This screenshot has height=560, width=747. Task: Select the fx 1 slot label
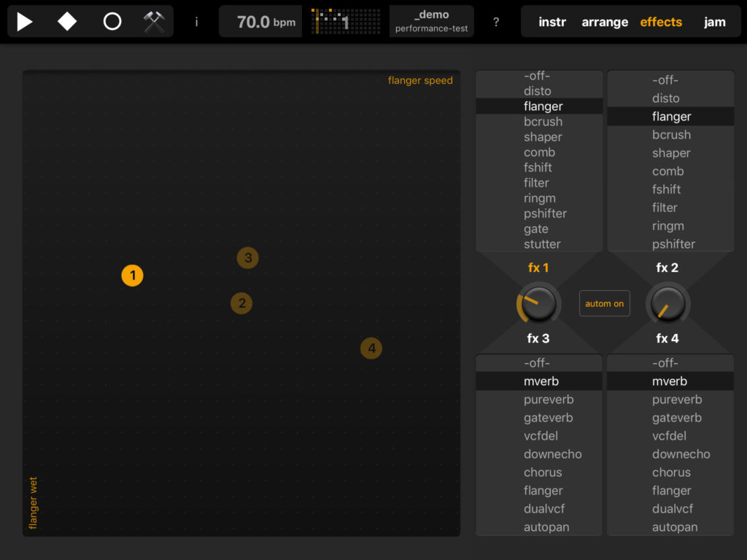click(538, 268)
